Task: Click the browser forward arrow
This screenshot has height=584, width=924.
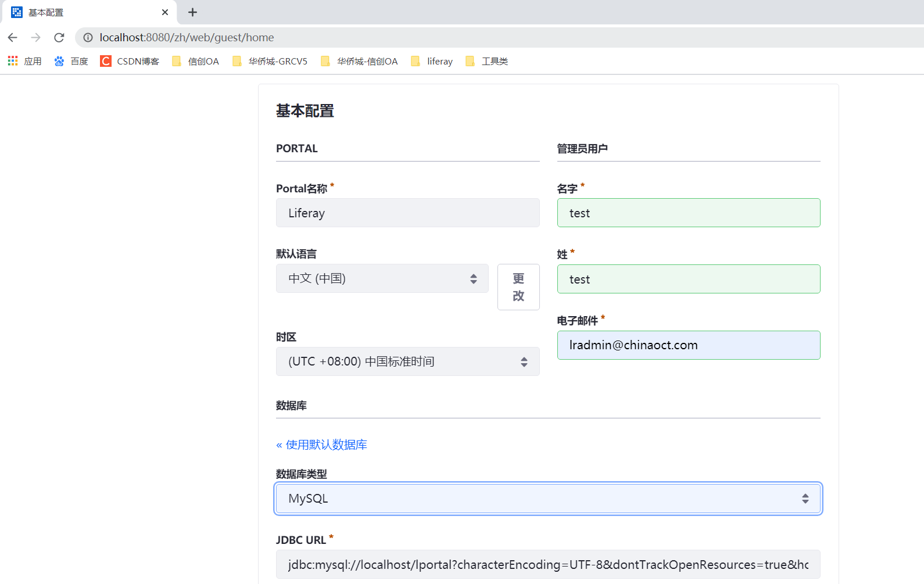Action: pyautogui.click(x=36, y=38)
